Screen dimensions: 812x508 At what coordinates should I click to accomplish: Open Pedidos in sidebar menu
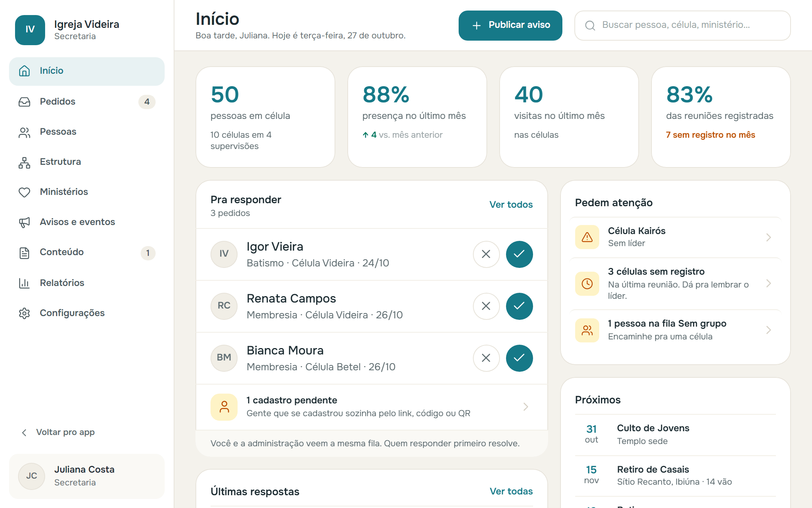pos(87,102)
